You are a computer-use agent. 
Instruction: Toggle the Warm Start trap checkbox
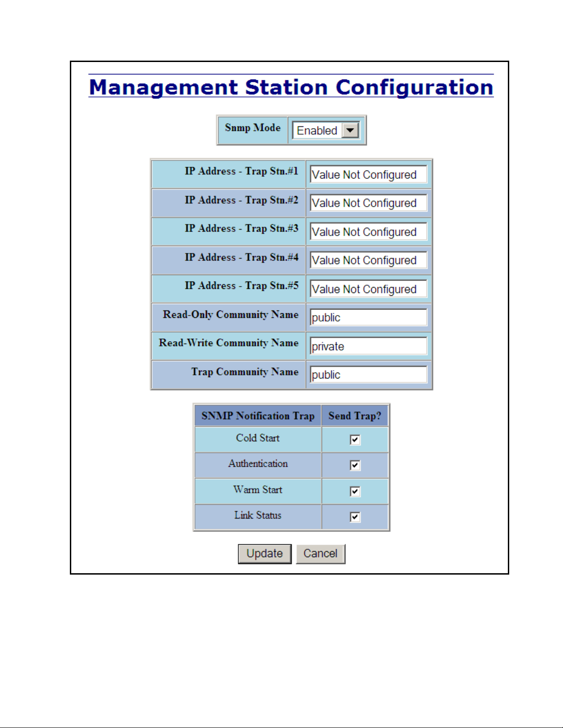point(355,491)
